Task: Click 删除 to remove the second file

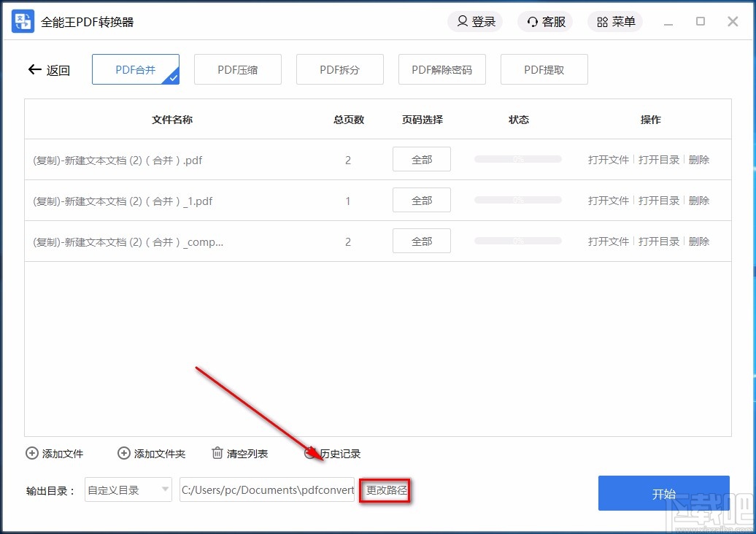Action: (698, 200)
